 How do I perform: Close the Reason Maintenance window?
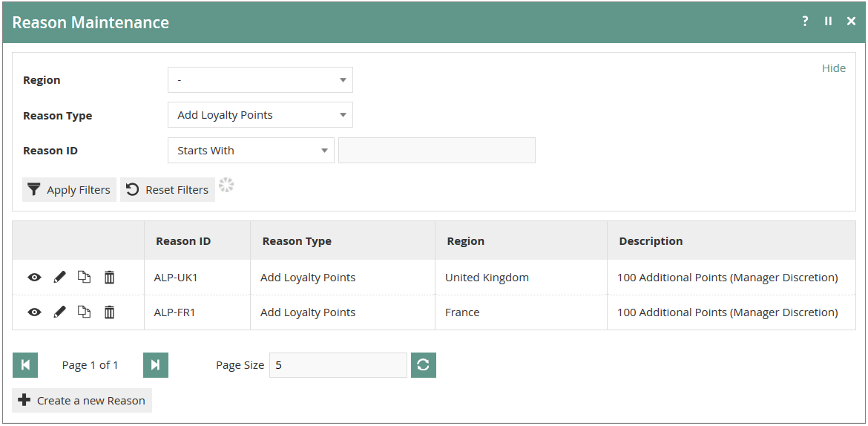click(852, 21)
